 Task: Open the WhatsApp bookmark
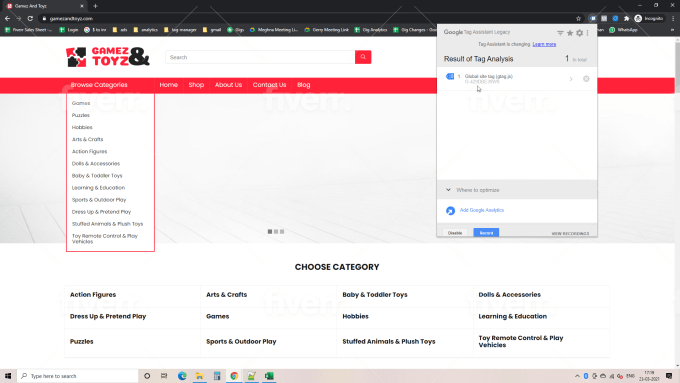[624, 30]
